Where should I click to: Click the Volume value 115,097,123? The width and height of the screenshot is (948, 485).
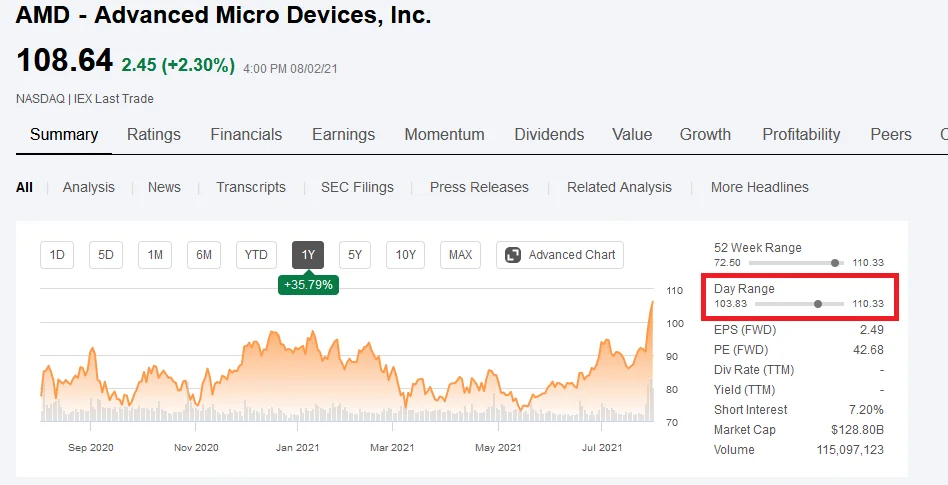tap(850, 450)
